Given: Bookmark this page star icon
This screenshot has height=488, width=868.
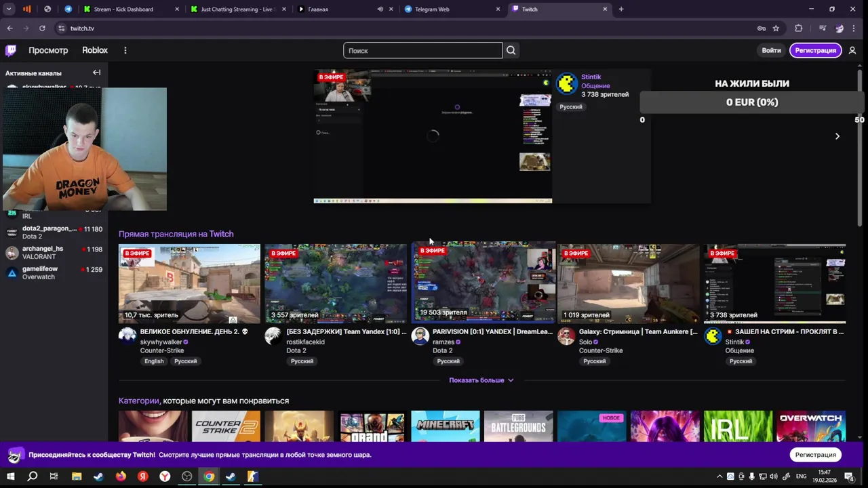Looking at the screenshot, I should pyautogui.click(x=776, y=28).
